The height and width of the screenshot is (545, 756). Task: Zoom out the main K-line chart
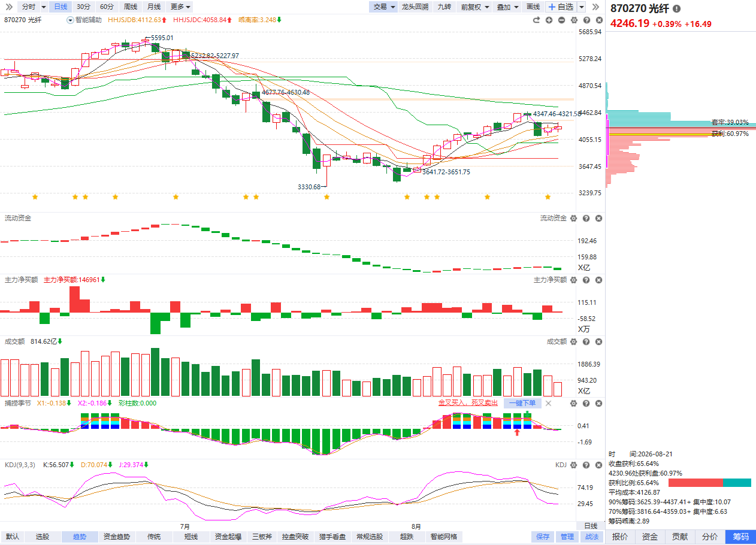pos(561,20)
